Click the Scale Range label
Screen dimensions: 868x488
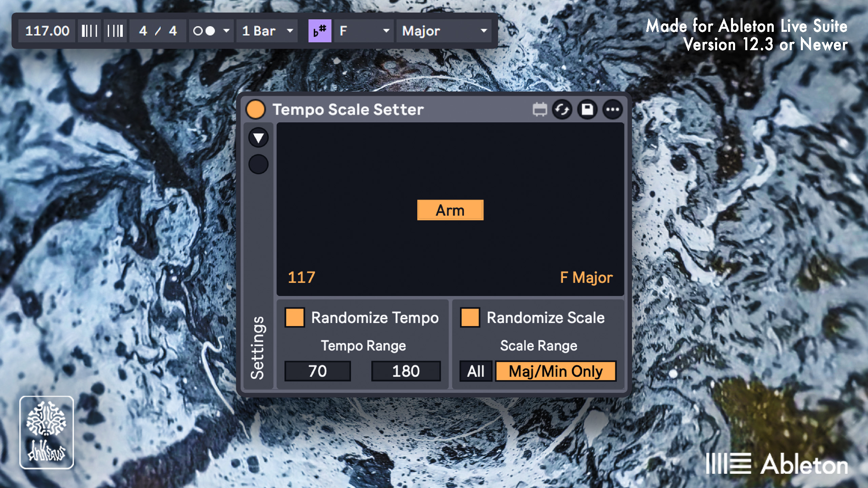(x=539, y=346)
